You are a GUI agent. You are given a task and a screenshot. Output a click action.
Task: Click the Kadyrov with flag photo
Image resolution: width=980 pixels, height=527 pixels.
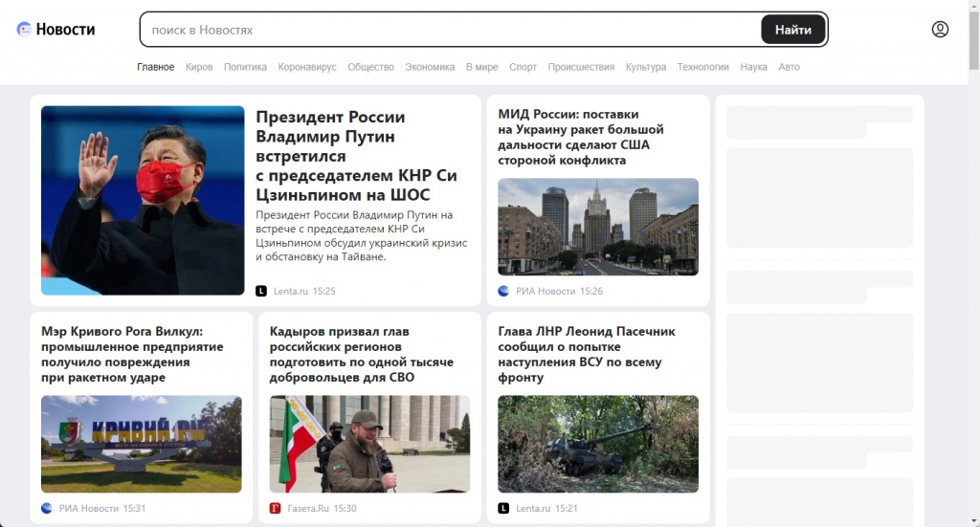pyautogui.click(x=369, y=444)
